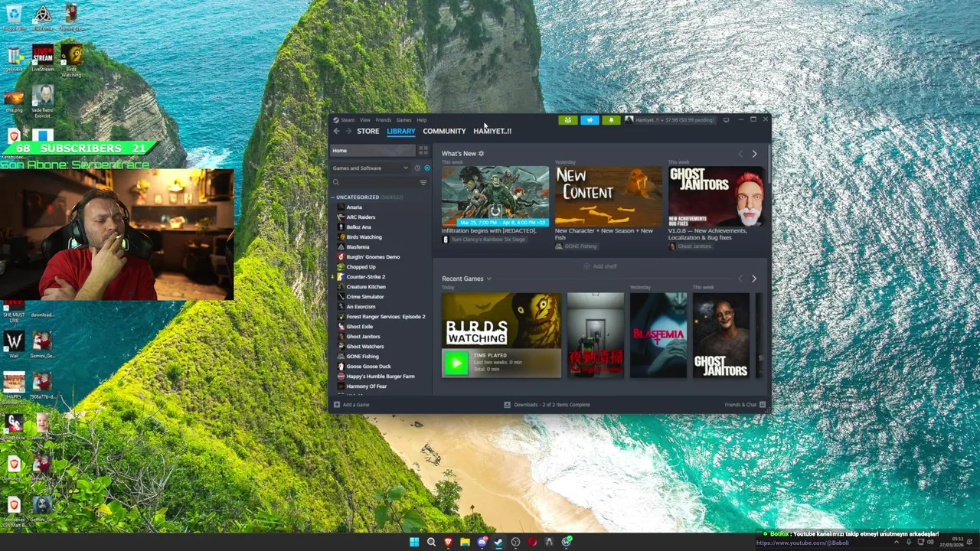The image size is (980, 551).
Task: Open the Ghost Janitors cover in Recent Games
Action: pos(721,335)
